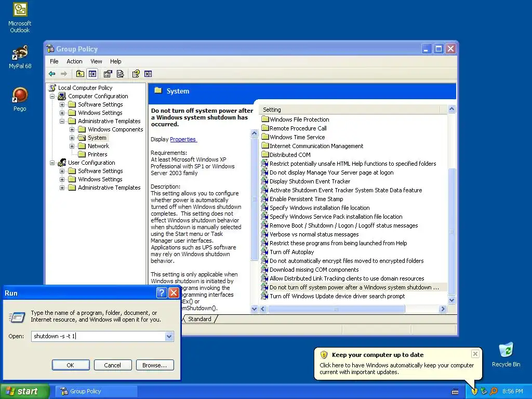Click the Run dialog Open text field
This screenshot has height=399, width=532.
98,336
